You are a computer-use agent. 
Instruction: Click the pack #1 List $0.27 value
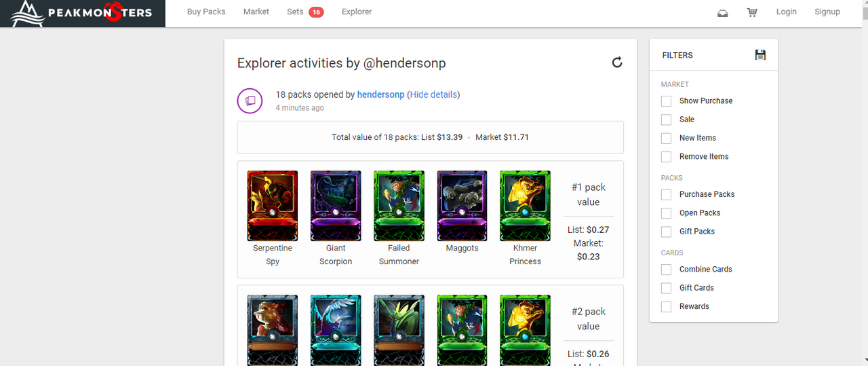pos(589,230)
